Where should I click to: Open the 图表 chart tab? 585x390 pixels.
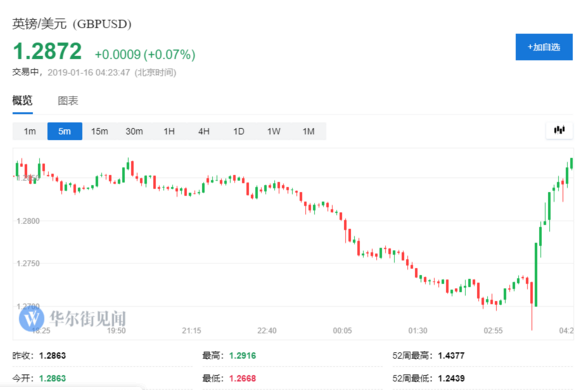[x=68, y=101]
